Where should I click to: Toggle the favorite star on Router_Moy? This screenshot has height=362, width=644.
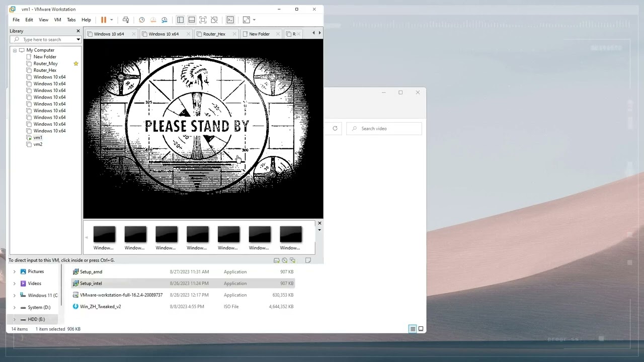(x=76, y=63)
